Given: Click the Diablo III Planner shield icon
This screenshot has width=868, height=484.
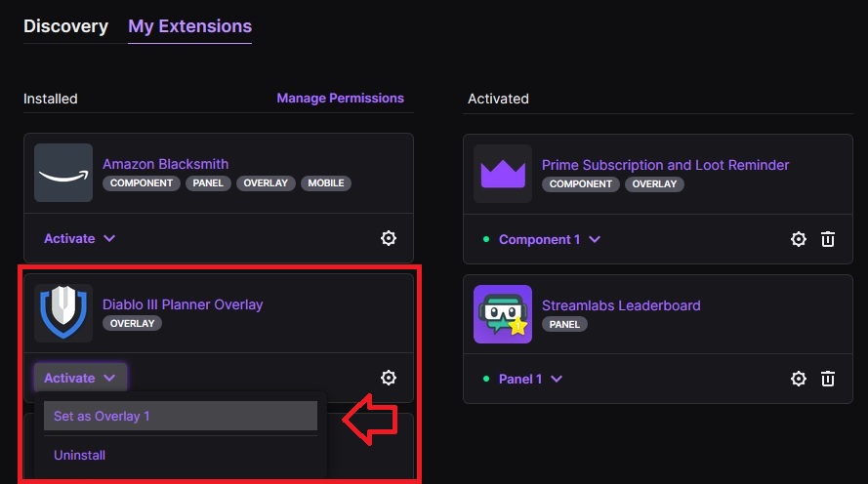Looking at the screenshot, I should click(63, 313).
